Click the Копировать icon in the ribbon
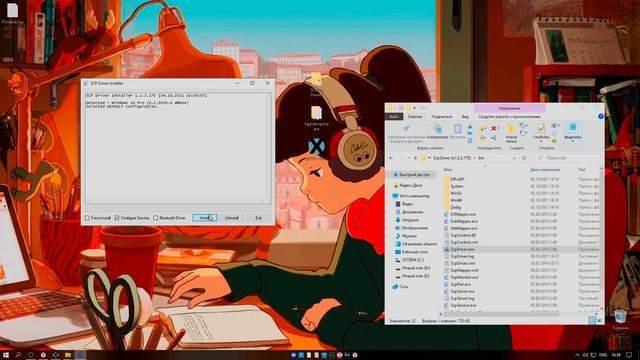 (438, 129)
